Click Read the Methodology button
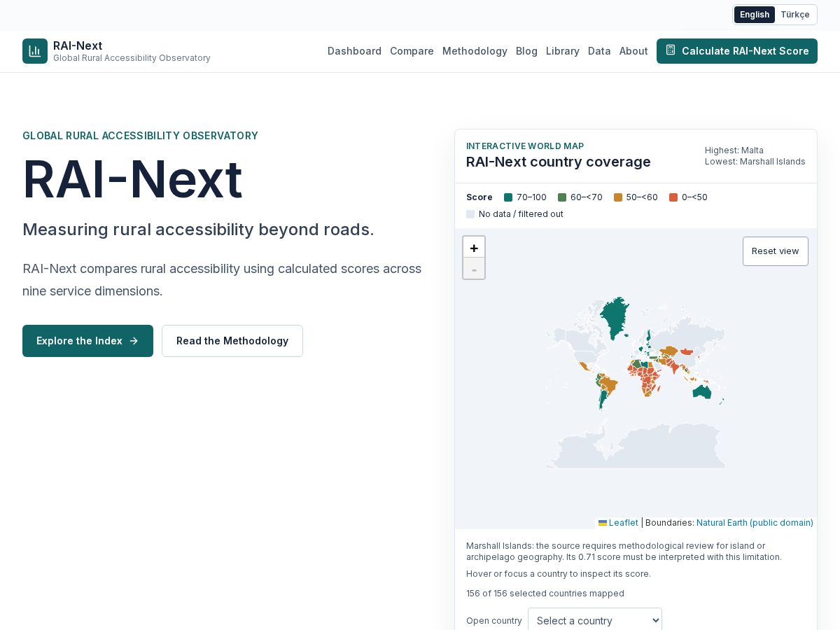The width and height of the screenshot is (840, 630). coord(232,341)
